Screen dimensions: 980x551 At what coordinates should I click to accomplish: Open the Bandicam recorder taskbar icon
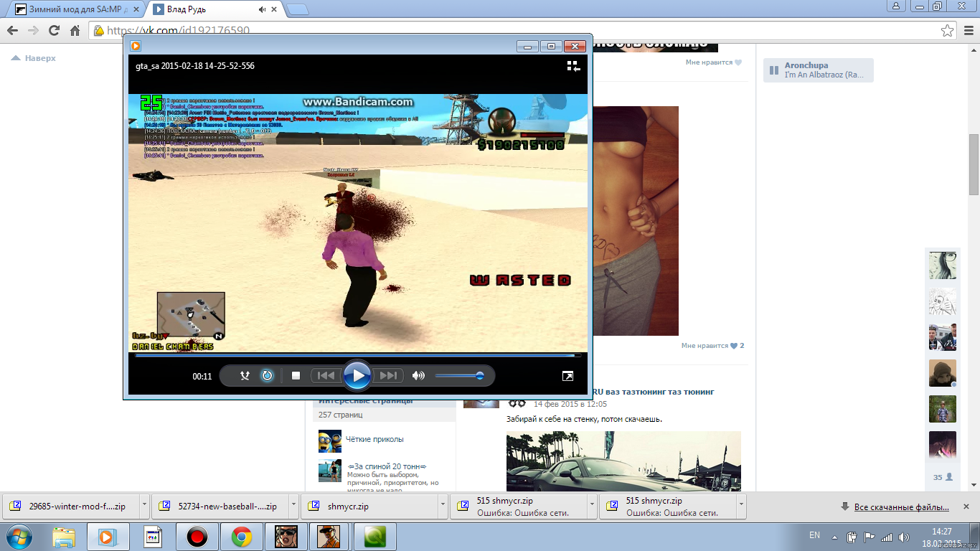pyautogui.click(x=197, y=536)
